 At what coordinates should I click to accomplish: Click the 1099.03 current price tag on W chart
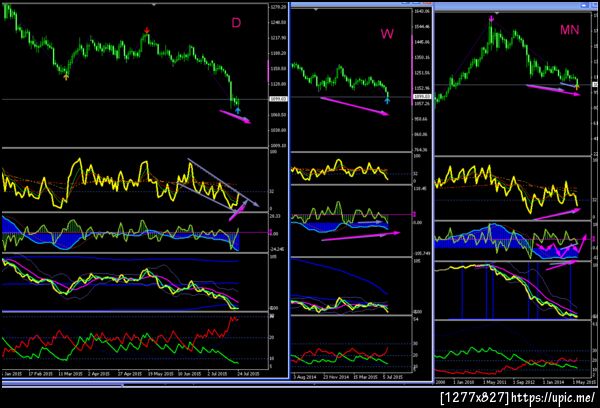pyautogui.click(x=422, y=97)
